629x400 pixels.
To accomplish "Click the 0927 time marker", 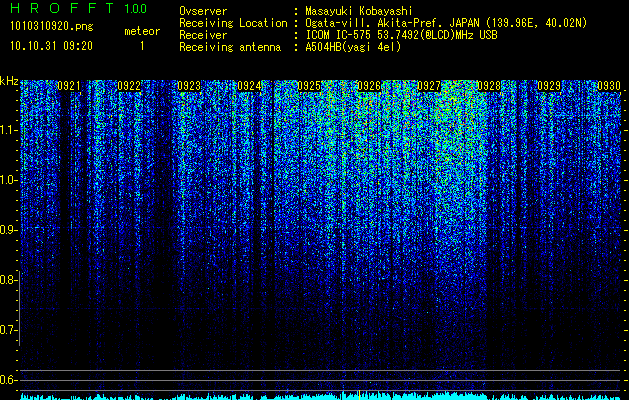I will click(x=429, y=86).
